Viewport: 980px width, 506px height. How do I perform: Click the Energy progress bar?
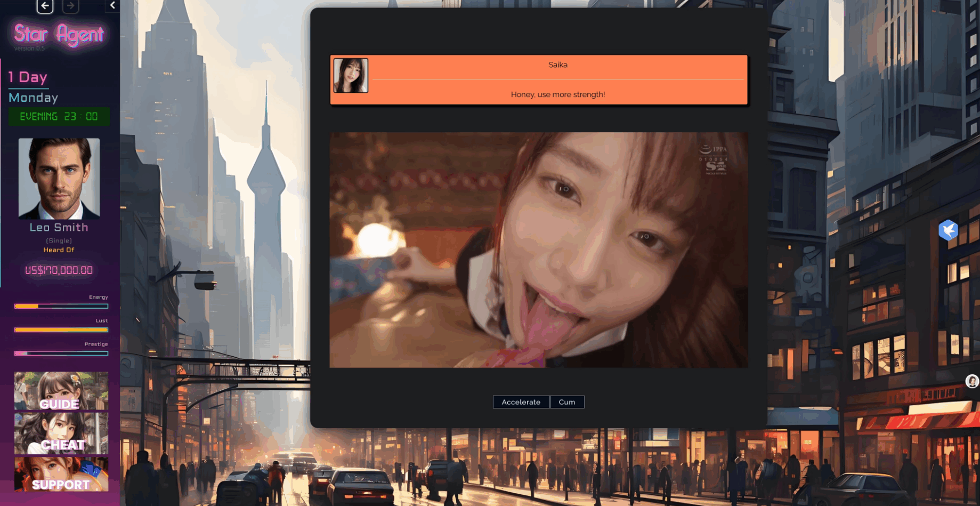[x=61, y=306]
